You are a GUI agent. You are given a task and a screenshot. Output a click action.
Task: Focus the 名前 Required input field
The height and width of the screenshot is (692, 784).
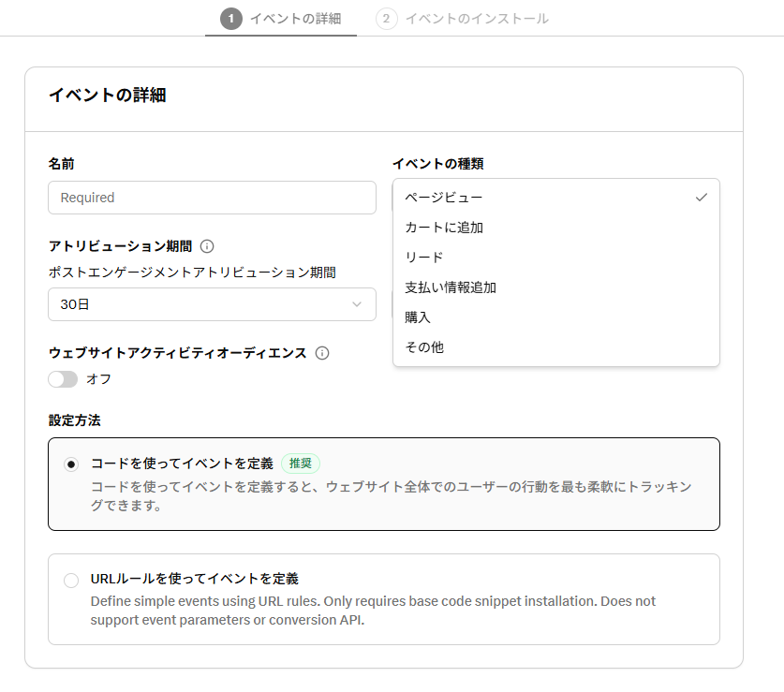tap(212, 198)
